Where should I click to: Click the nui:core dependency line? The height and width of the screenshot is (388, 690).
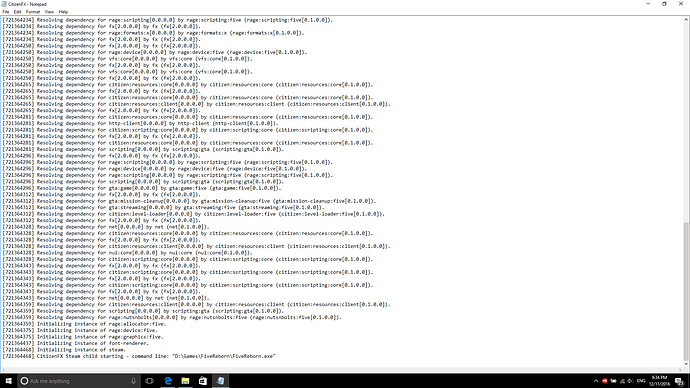click(128, 253)
